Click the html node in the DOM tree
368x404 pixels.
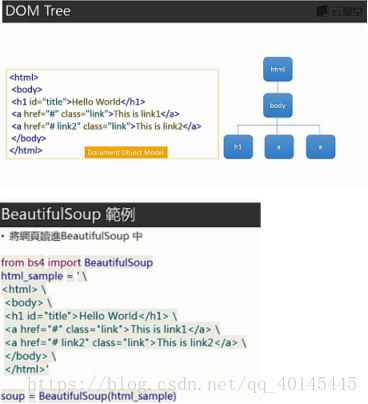point(278,69)
